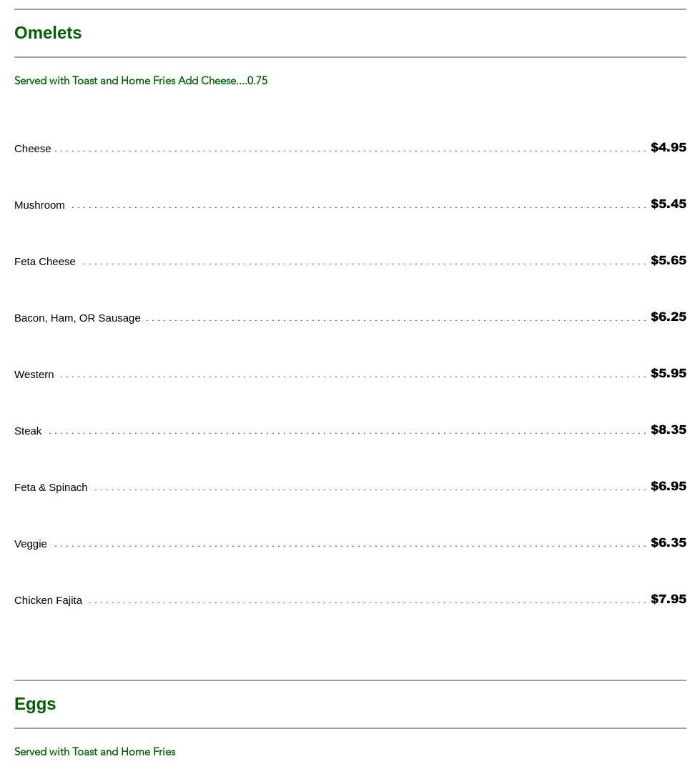Click the plain Cheese omelet item name

coord(33,149)
